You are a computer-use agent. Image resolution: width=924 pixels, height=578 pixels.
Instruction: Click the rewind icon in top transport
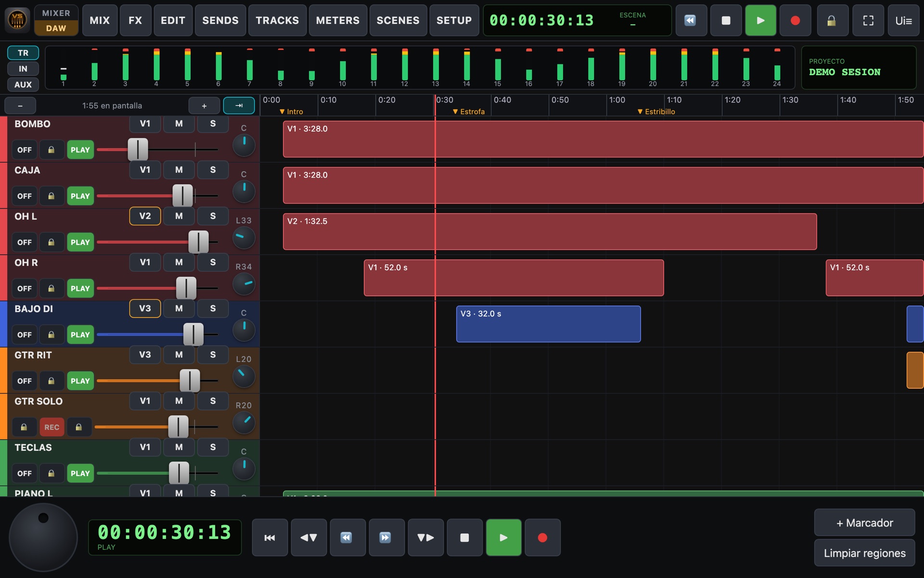tap(691, 20)
